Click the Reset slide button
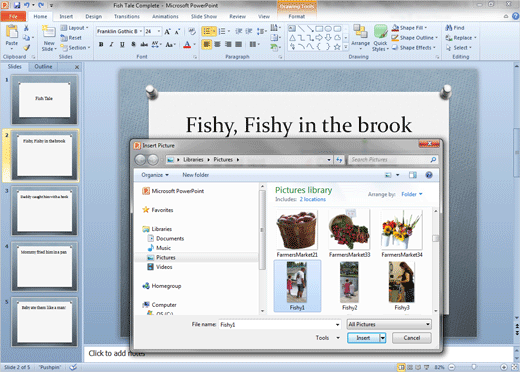The image size is (520, 372). pos(71,38)
